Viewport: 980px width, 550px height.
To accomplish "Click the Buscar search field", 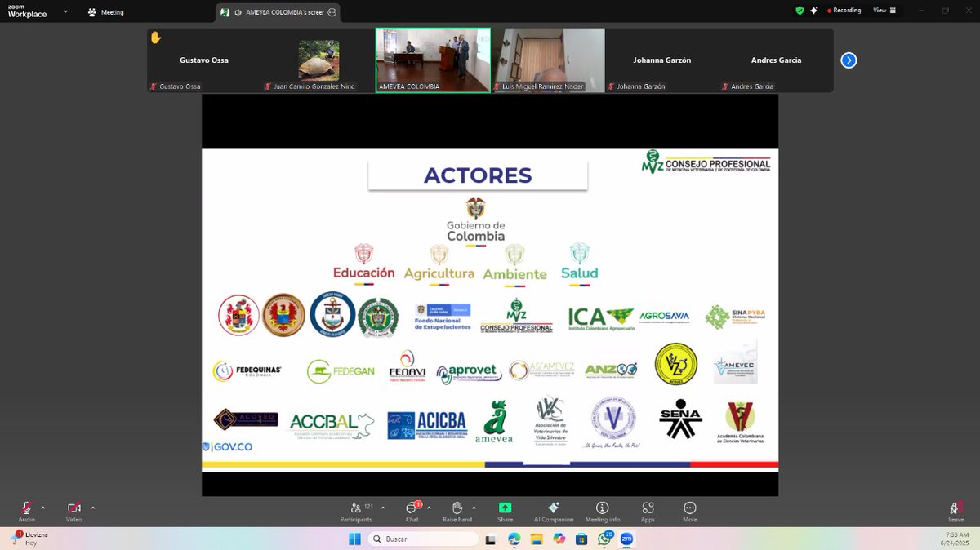I will (x=425, y=539).
